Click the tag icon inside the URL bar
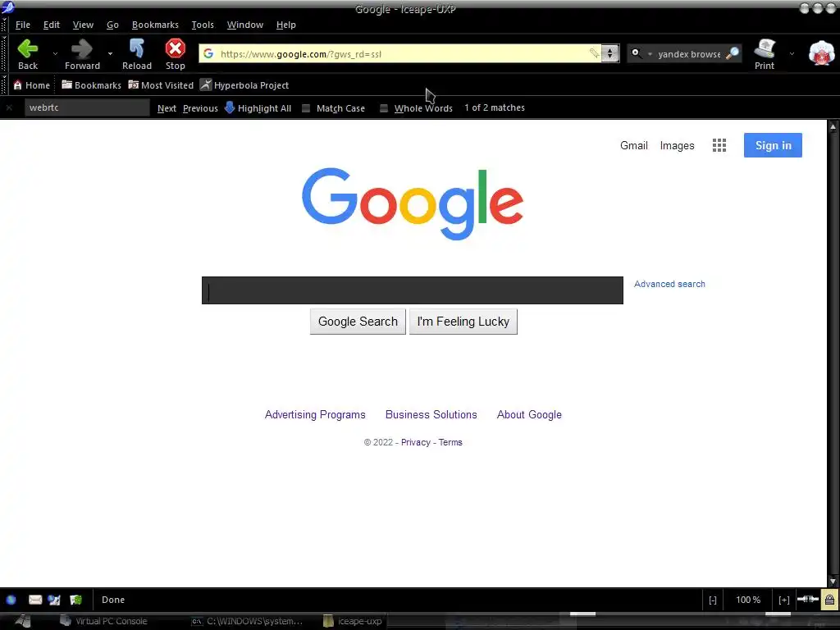The image size is (840, 630). (x=594, y=53)
